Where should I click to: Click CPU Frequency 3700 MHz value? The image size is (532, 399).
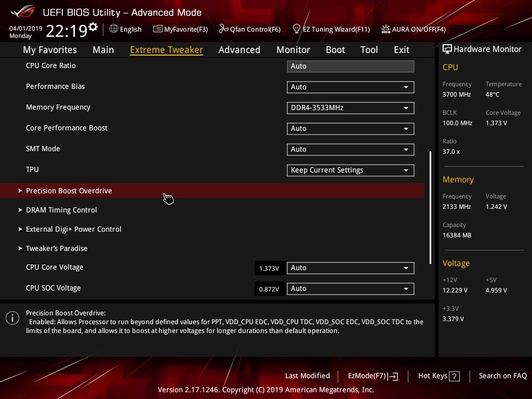click(456, 95)
